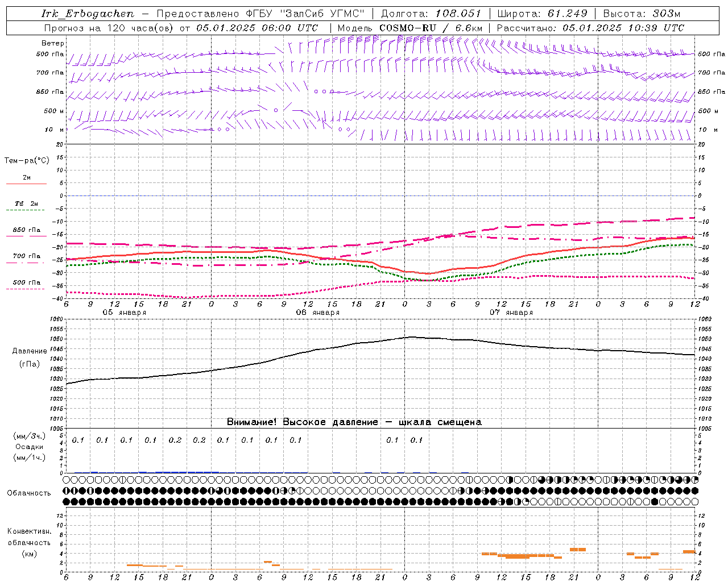Viewport: 728px width, 582px height.
Task: Click the 500 м wind level label on left
Action: (x=54, y=111)
